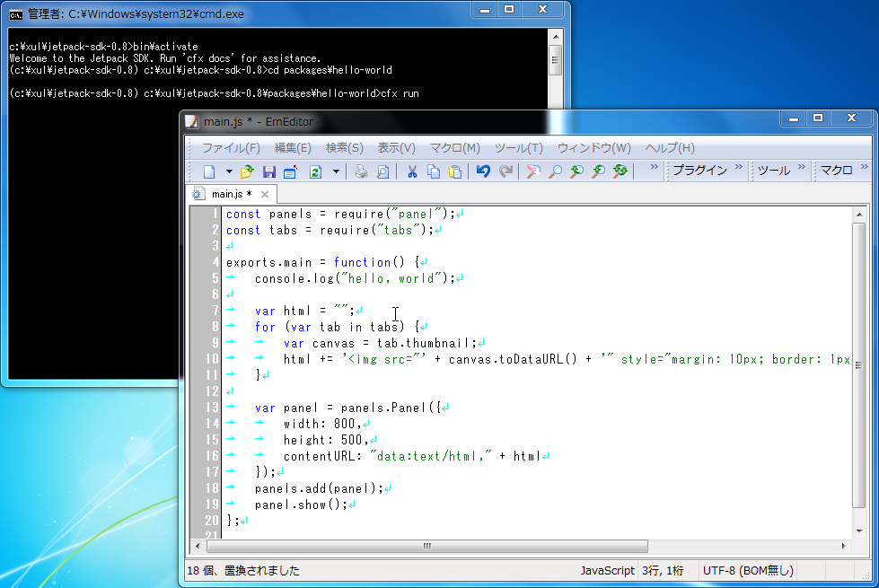The width and height of the screenshot is (879, 588).
Task: Paste using the clipboard icon
Action: click(455, 171)
